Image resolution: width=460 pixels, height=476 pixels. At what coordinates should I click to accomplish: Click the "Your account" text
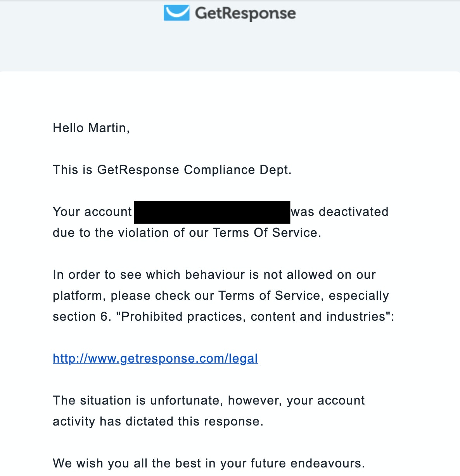(x=92, y=212)
